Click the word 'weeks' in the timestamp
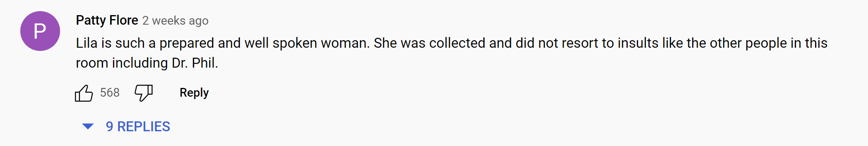 coord(169,21)
